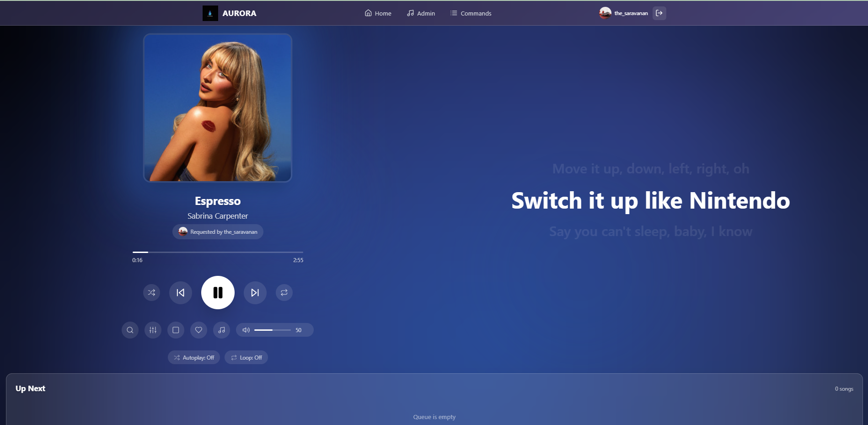Viewport: 868px width, 425px height.
Task: Navigate to Home
Action: [378, 13]
